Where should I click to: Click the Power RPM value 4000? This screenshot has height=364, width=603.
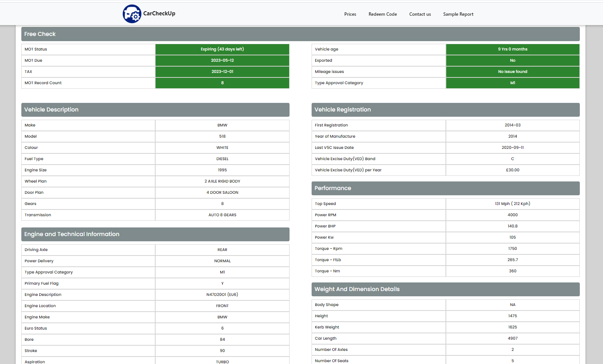[x=512, y=215]
